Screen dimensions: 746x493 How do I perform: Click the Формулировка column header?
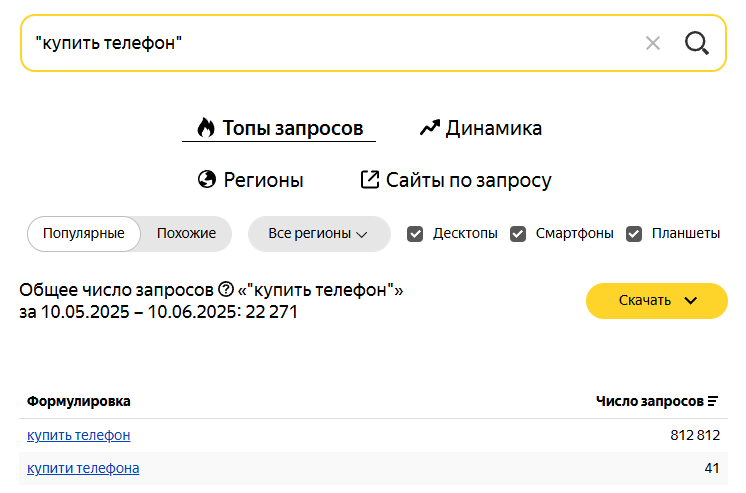click(79, 401)
